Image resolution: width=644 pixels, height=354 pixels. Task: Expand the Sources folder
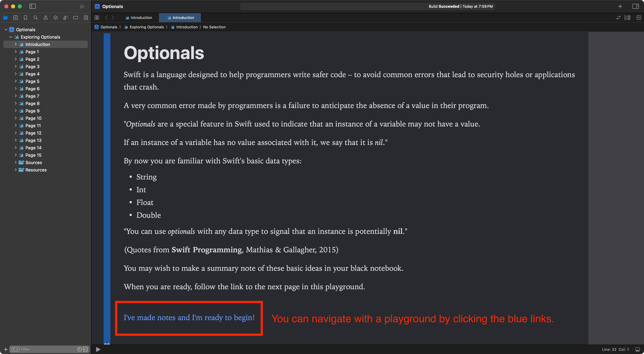[15, 162]
